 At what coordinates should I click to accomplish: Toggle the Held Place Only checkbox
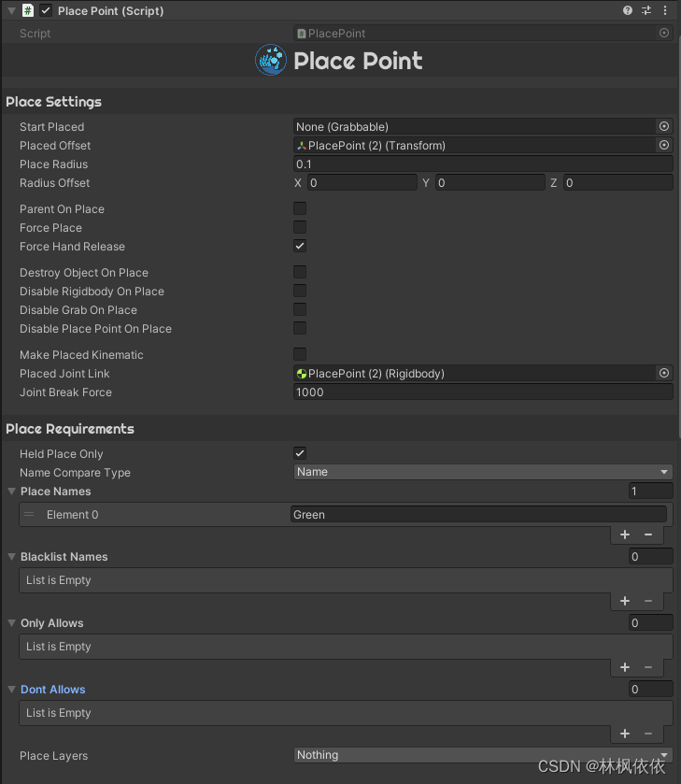point(300,453)
